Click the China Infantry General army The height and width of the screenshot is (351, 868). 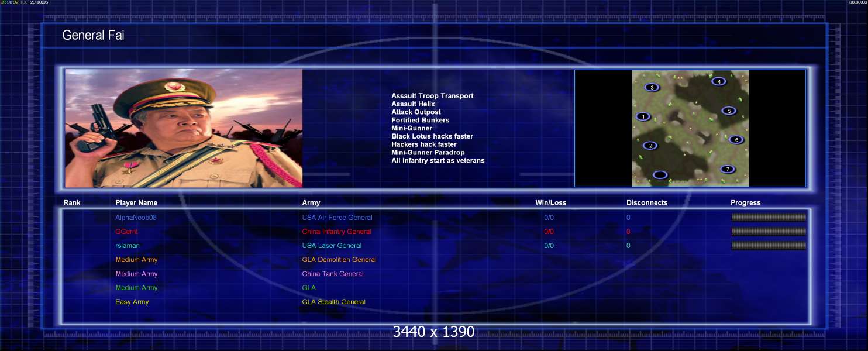336,232
